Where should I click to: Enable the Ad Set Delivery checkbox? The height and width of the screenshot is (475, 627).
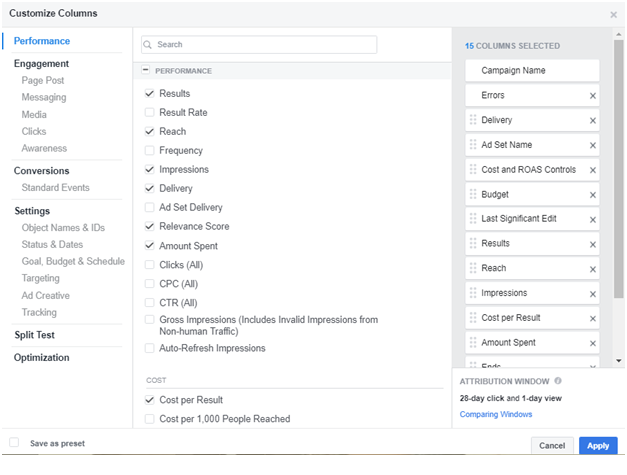click(x=150, y=207)
